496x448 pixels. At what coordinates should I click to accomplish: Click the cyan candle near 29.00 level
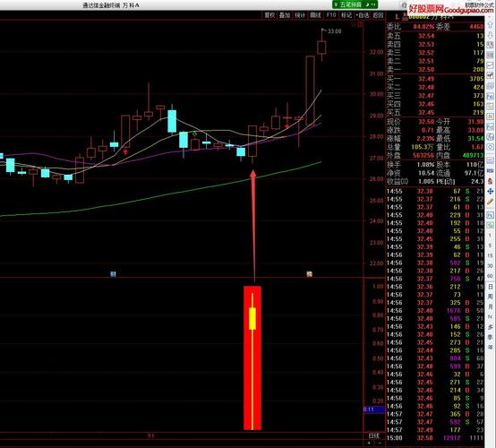[x=172, y=121]
